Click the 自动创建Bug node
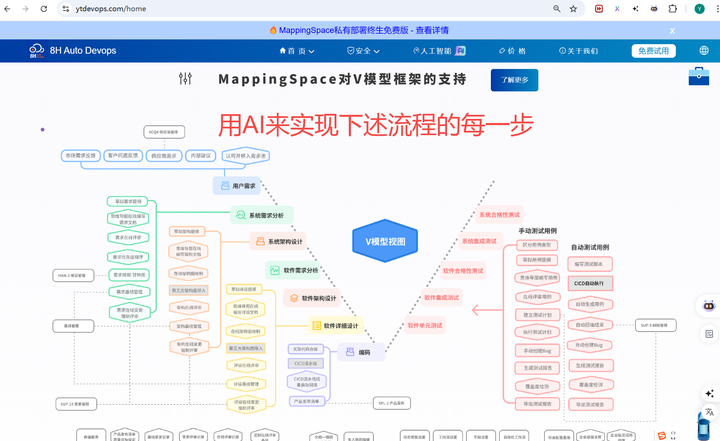 pos(590,345)
